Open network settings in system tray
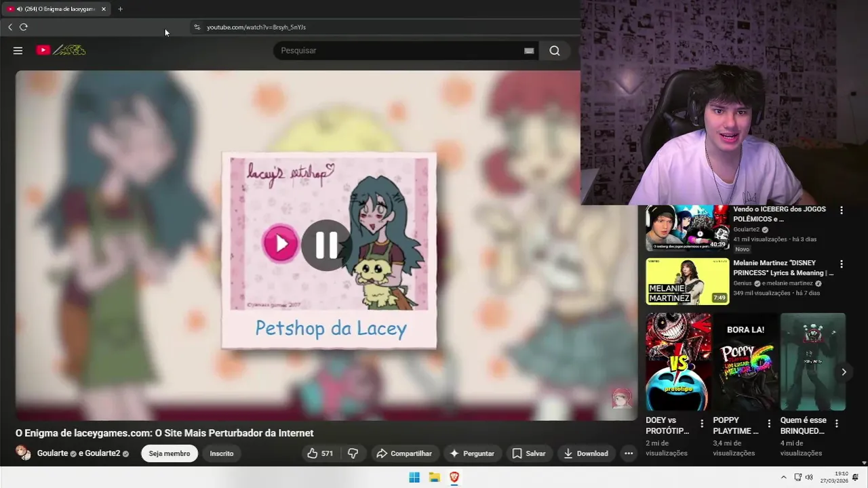868x488 pixels. point(798,477)
